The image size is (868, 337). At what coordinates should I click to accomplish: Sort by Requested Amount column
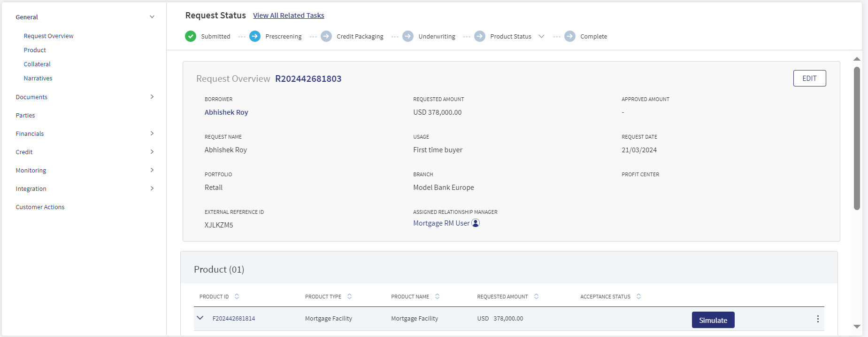[x=536, y=297]
